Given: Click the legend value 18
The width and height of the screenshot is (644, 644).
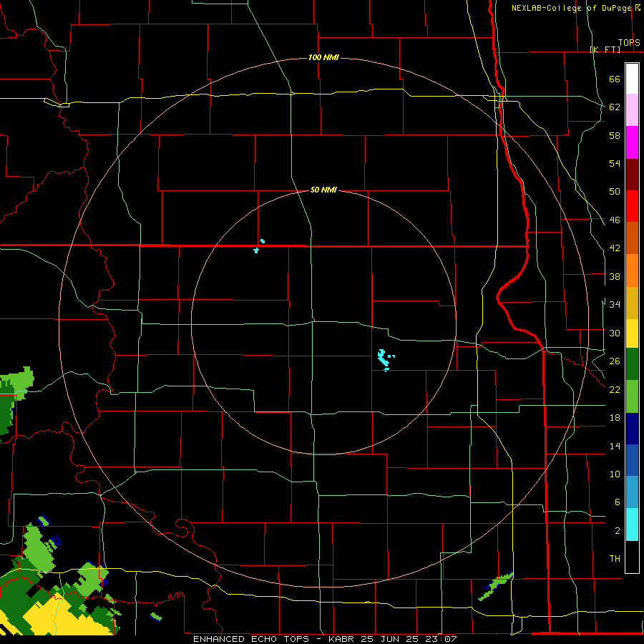Looking at the screenshot, I should [615, 418].
